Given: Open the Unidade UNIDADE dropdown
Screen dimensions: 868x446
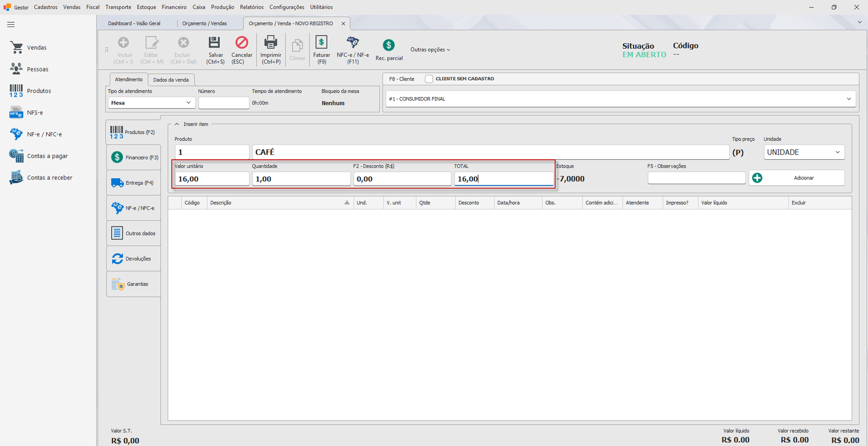Looking at the screenshot, I should click(804, 152).
